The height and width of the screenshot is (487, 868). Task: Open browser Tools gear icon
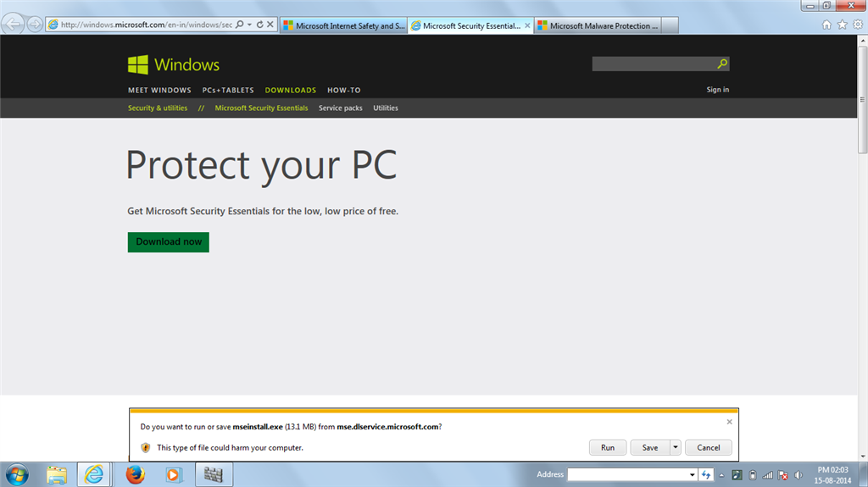click(x=858, y=25)
